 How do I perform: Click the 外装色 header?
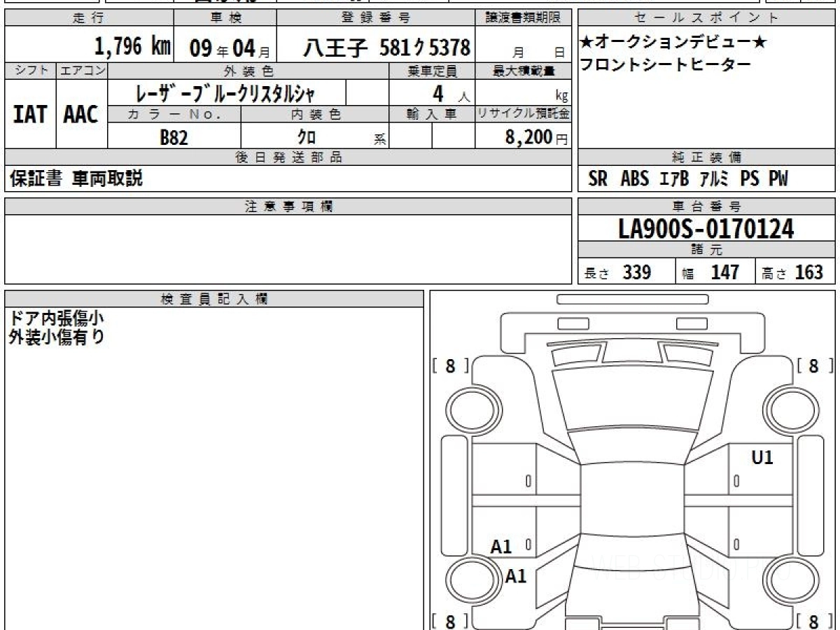click(248, 71)
